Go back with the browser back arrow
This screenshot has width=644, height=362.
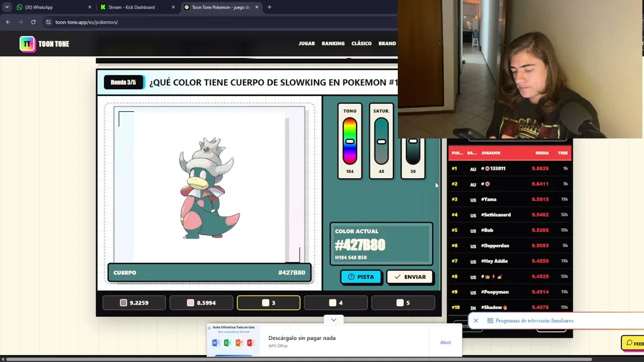[x=8, y=22]
